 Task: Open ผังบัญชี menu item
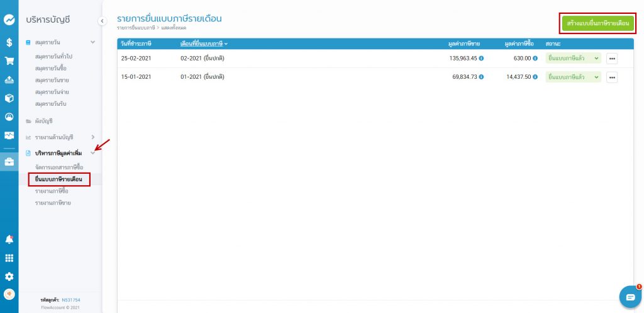click(44, 122)
